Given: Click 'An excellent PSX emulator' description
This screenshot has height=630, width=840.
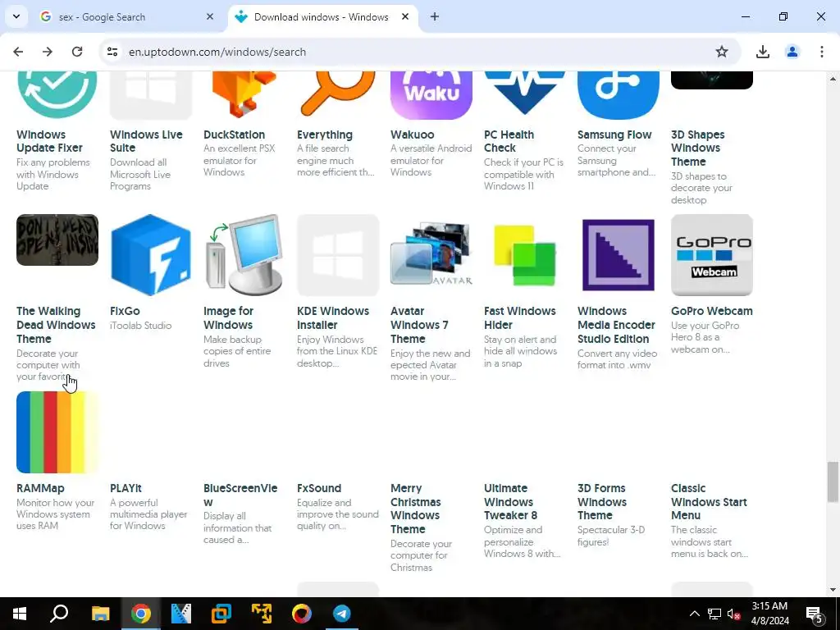Looking at the screenshot, I should pyautogui.click(x=239, y=160).
